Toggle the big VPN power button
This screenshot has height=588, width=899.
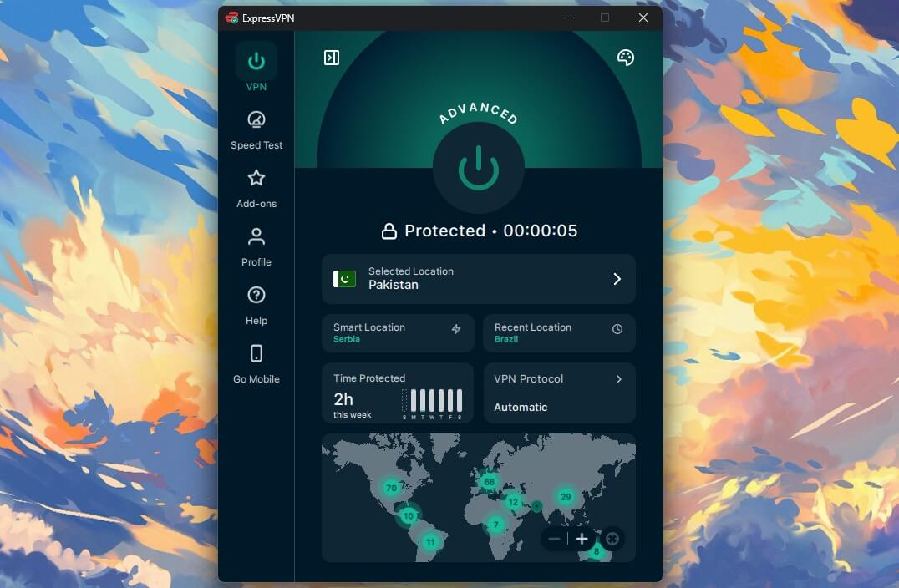(x=479, y=167)
